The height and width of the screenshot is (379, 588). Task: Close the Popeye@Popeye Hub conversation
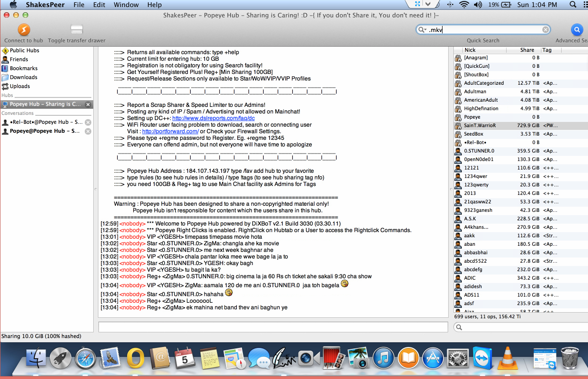[88, 131]
